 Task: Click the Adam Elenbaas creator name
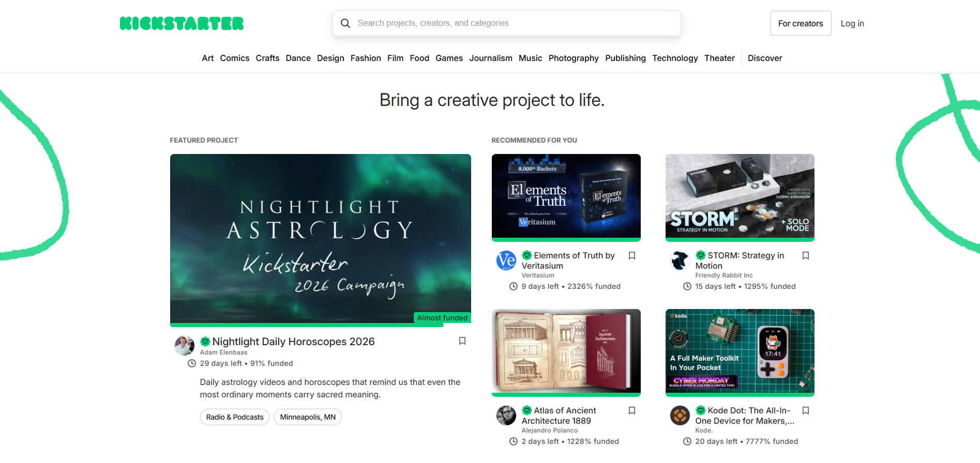tap(223, 352)
